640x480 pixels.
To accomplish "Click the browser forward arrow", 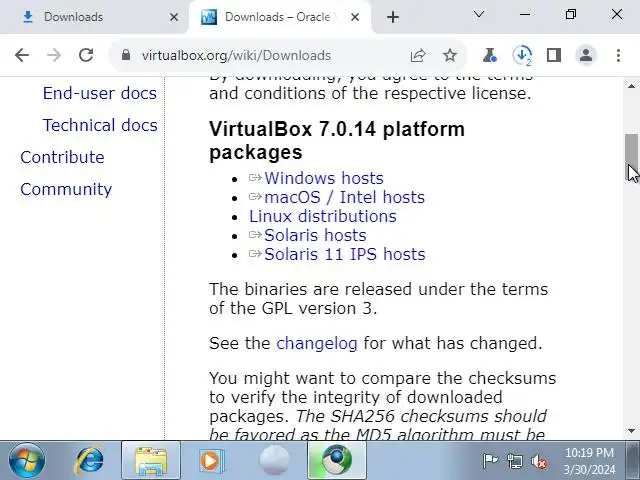I will [53, 55].
